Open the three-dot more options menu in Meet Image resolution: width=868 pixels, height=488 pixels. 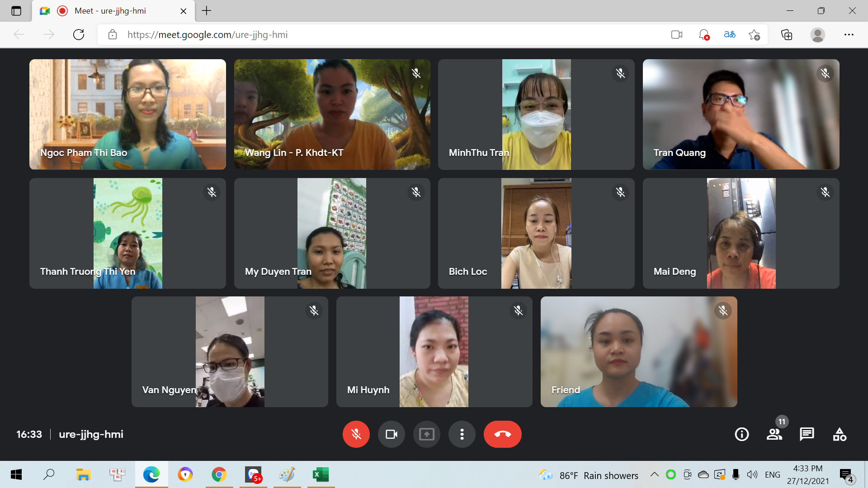(462, 434)
